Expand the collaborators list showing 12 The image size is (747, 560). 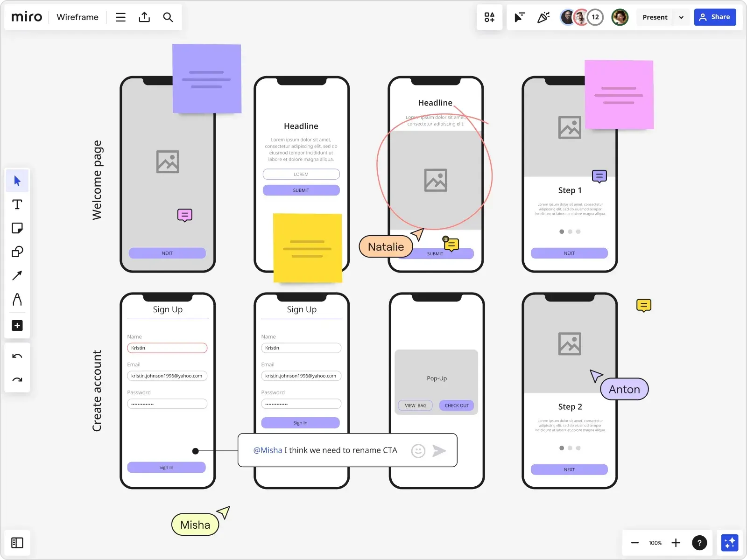(x=595, y=17)
